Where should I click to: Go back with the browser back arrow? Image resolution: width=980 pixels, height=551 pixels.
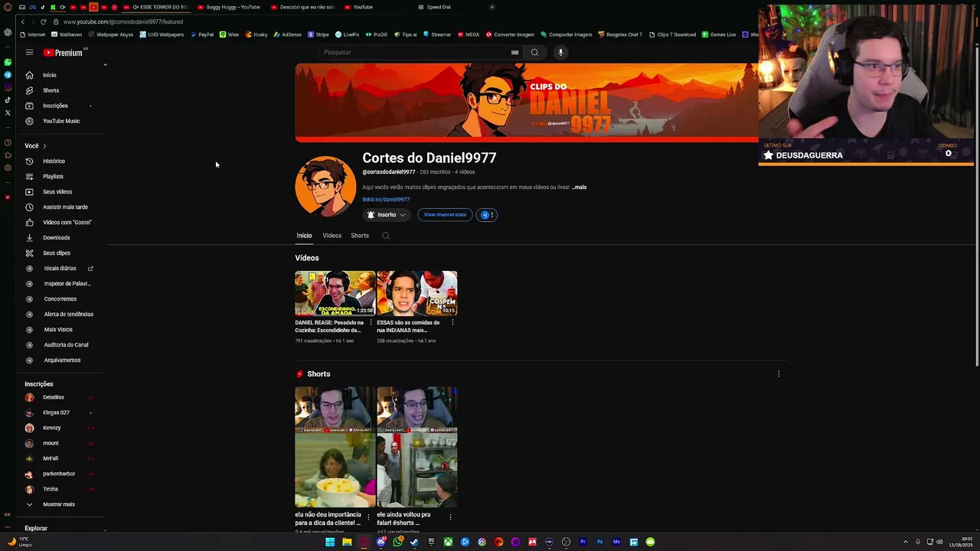[23, 21]
